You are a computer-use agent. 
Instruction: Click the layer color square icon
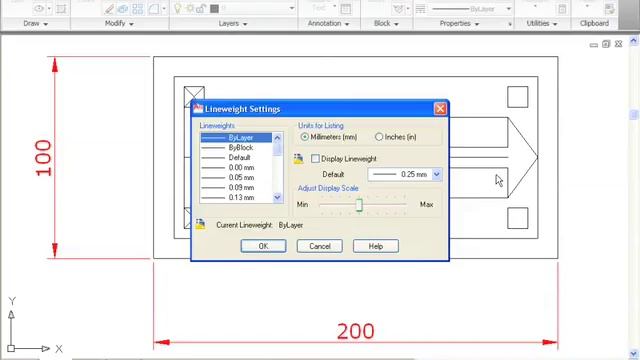point(214,9)
